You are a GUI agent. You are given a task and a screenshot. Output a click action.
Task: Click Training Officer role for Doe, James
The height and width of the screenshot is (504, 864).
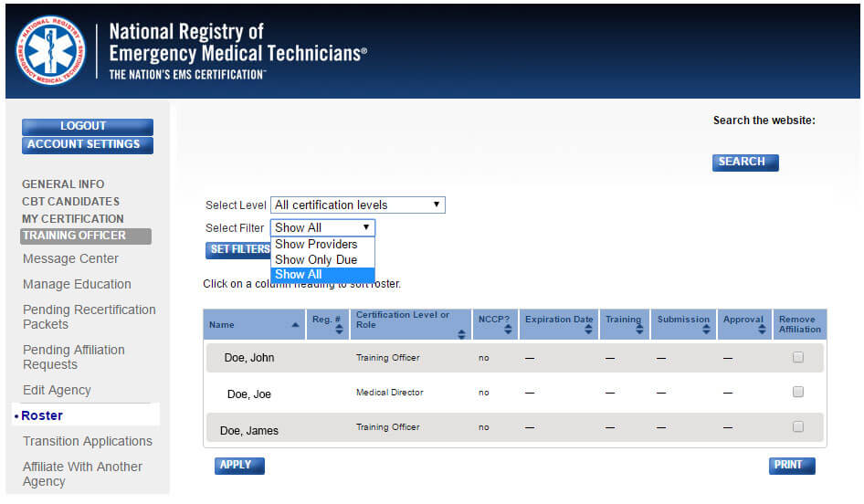(x=388, y=427)
